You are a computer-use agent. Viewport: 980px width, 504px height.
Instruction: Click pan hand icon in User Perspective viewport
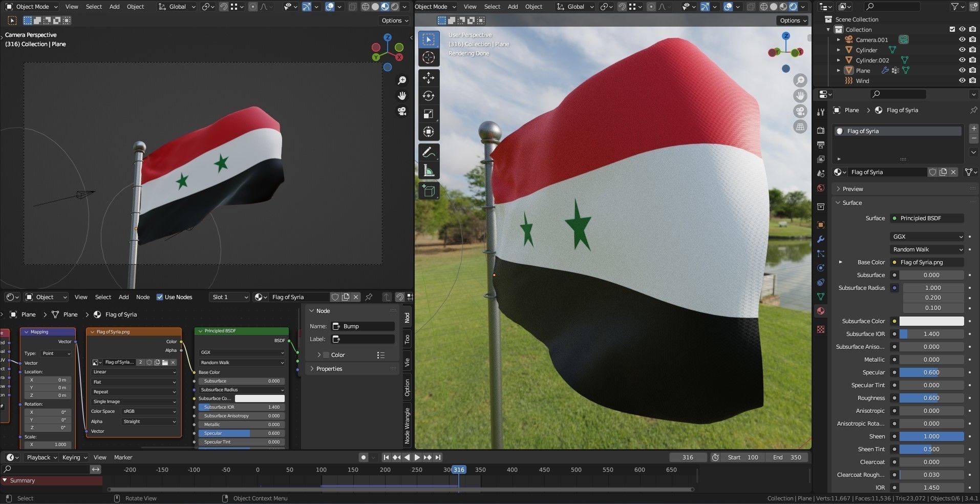tap(800, 96)
